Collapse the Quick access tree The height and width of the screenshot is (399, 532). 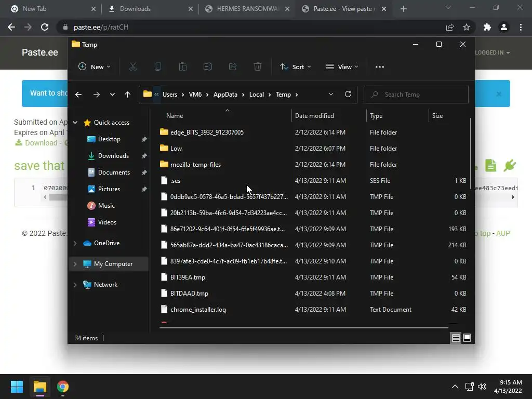pyautogui.click(x=75, y=123)
